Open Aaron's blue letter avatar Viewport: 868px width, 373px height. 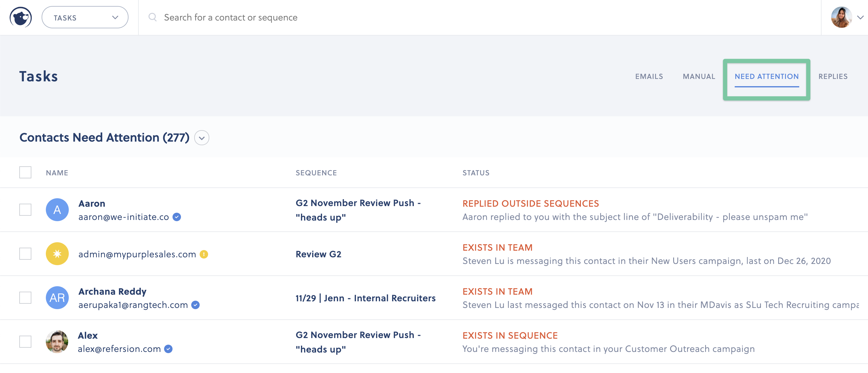tap(57, 210)
